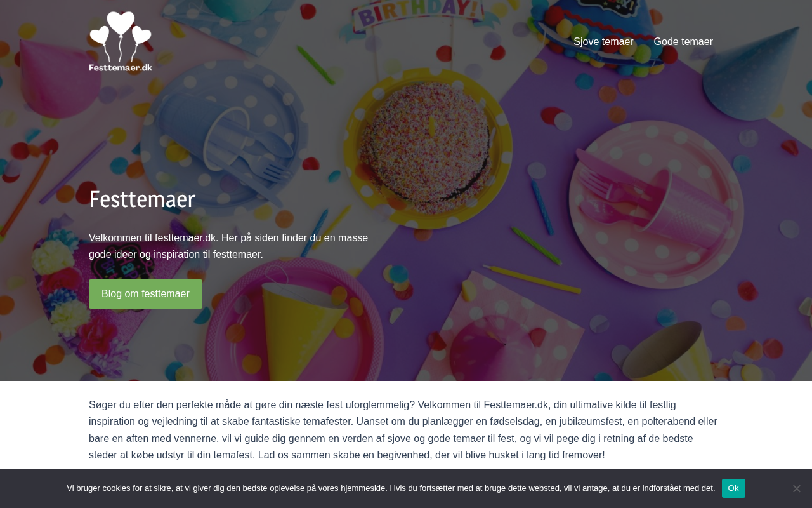
Task: Dismiss the cookie notice with X icon
Action: coord(796,488)
